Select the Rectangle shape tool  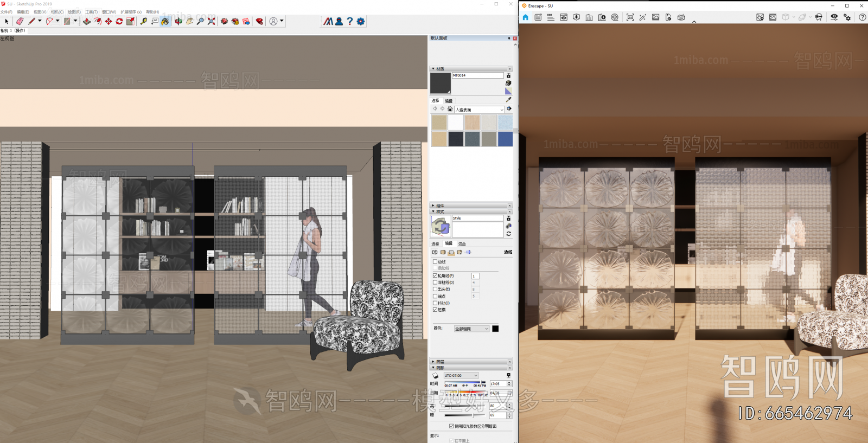(67, 21)
